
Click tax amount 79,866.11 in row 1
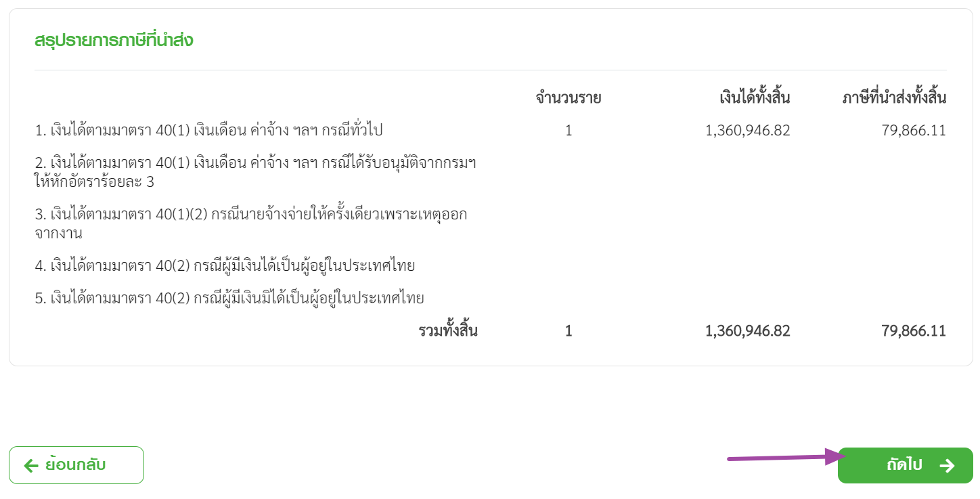click(x=914, y=131)
